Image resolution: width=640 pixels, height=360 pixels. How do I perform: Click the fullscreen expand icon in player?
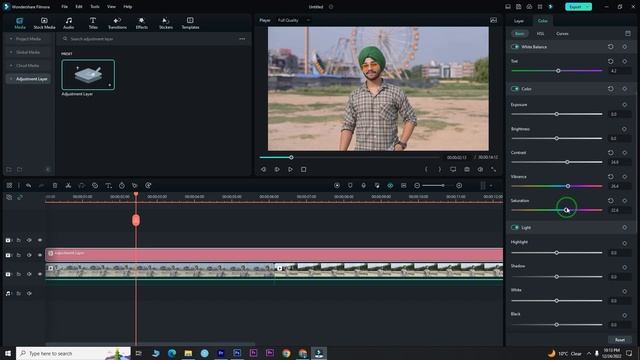coord(493,169)
